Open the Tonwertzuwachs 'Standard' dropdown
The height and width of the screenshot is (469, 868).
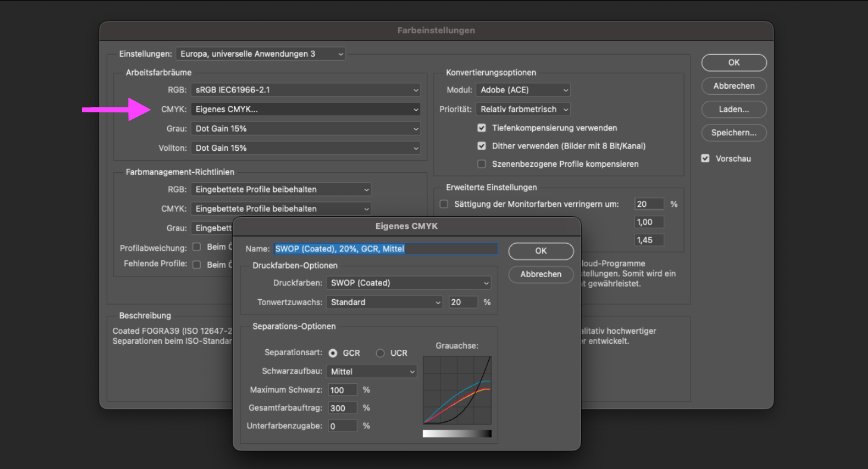tap(384, 302)
